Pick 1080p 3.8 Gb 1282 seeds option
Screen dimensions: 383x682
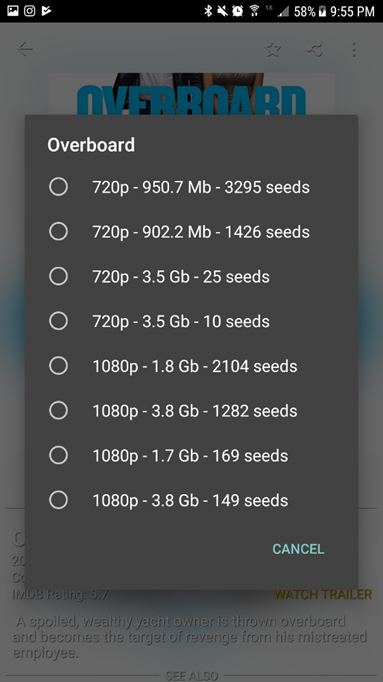click(x=191, y=411)
